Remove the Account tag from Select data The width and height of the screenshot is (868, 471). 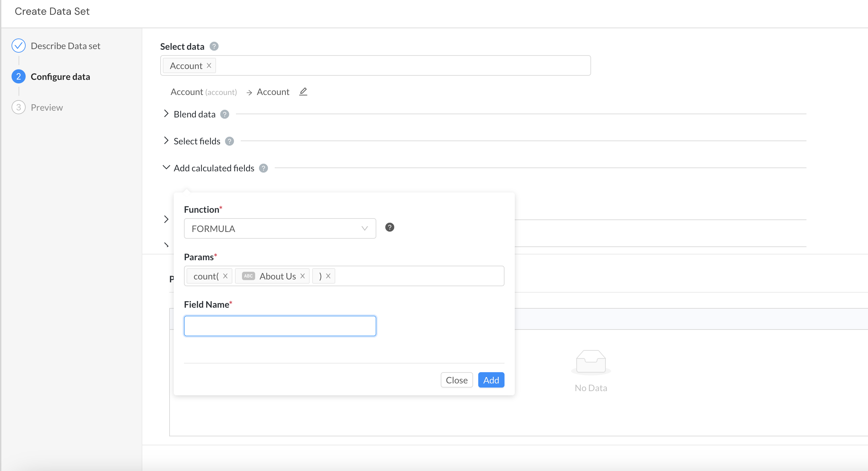[x=209, y=65]
